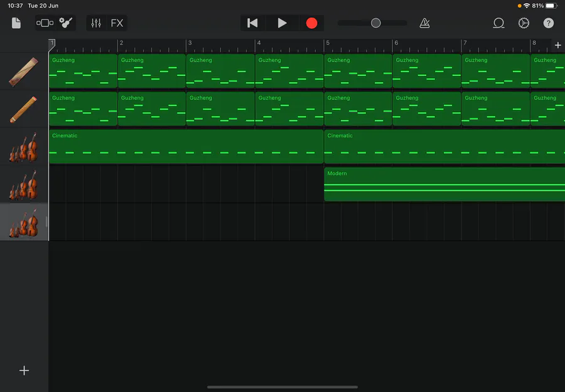The height and width of the screenshot is (392, 565).
Task: Tap bar 4 on the ruler
Action: (259, 43)
